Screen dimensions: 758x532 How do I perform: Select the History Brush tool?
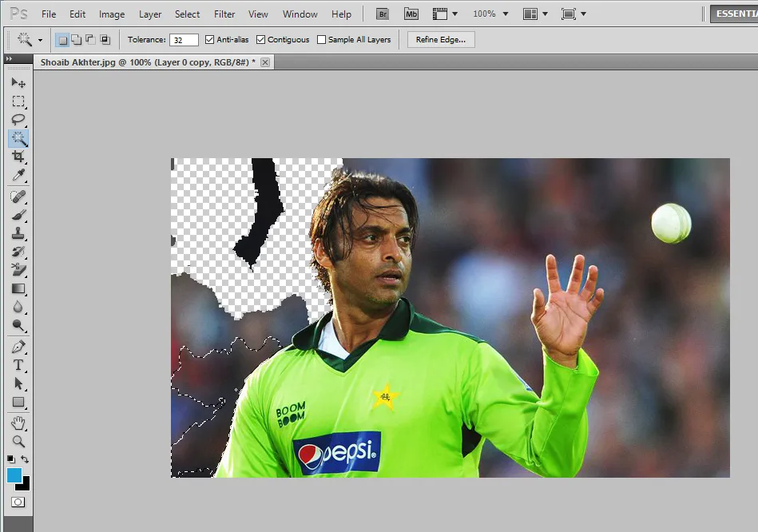(x=18, y=252)
